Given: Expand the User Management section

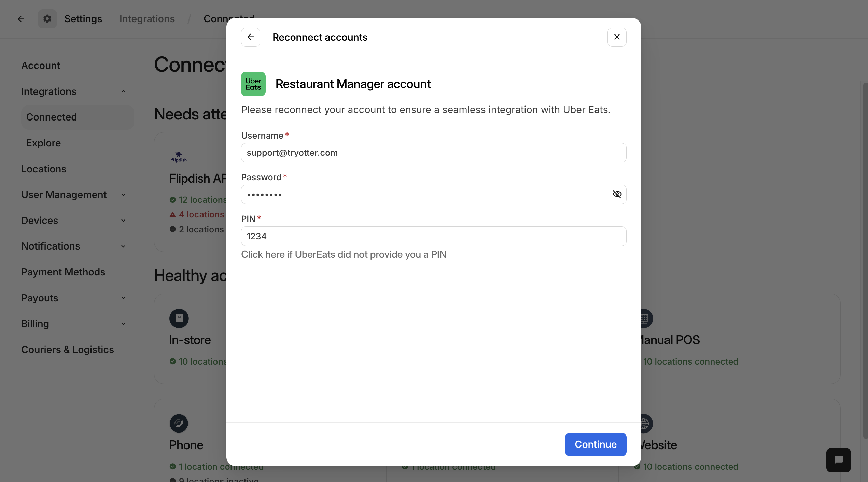Looking at the screenshot, I should coord(123,195).
